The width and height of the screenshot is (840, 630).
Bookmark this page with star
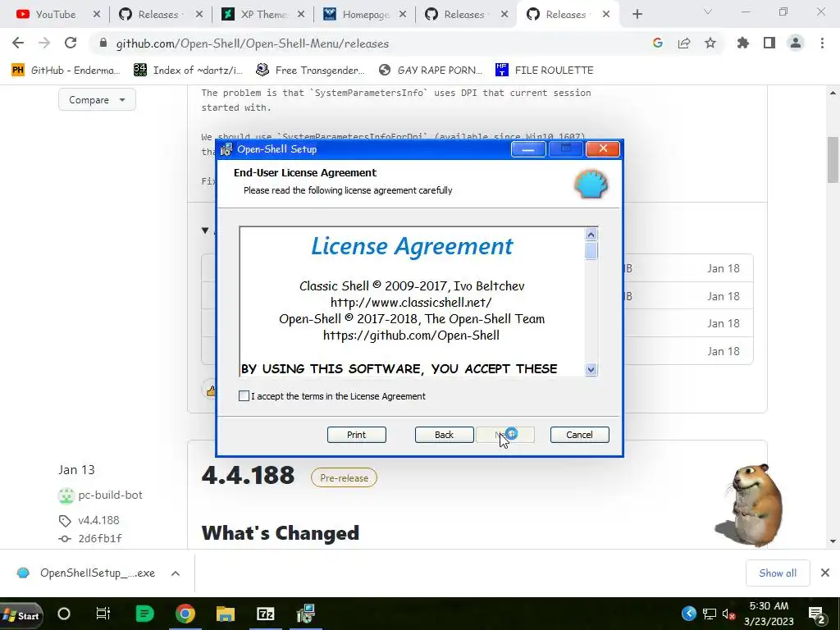710,43
